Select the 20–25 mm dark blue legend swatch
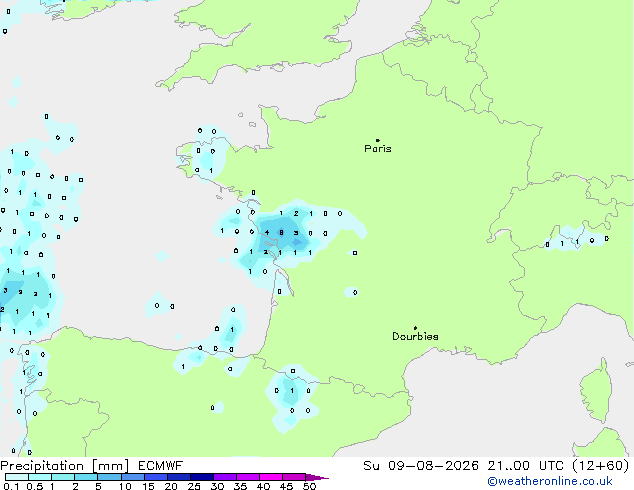This screenshot has height=490, width=634. [179, 477]
